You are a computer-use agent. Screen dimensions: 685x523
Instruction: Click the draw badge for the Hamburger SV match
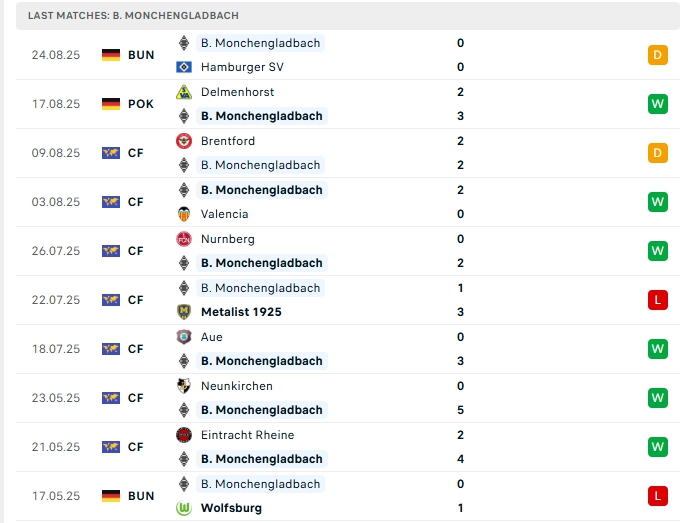pyautogui.click(x=657, y=55)
